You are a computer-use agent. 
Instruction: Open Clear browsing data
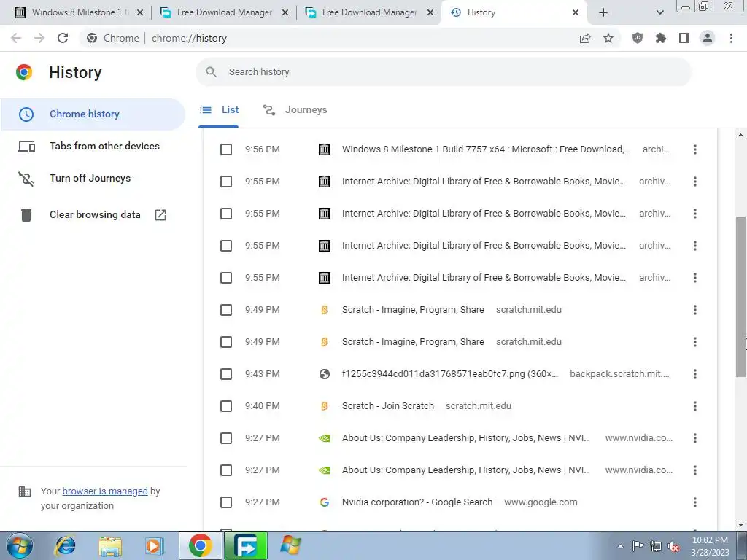pyautogui.click(x=93, y=215)
